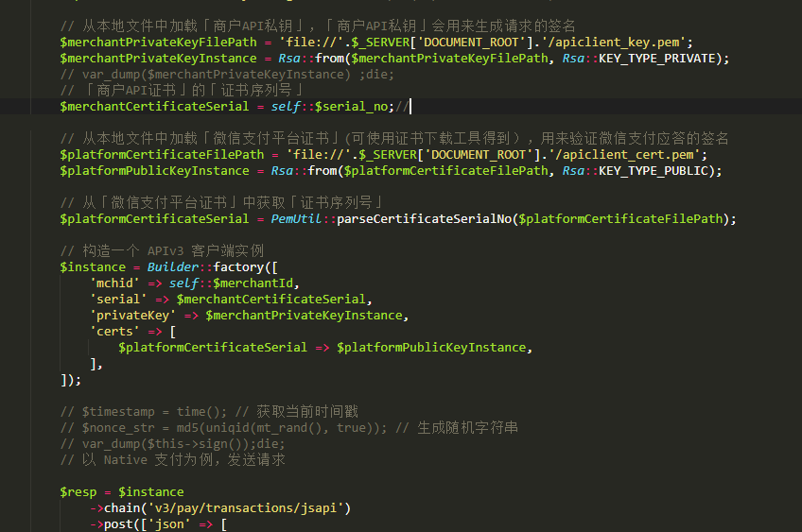Click the comment about 商户API证书 证书序列号
The width and height of the screenshot is (802, 532).
point(183,91)
